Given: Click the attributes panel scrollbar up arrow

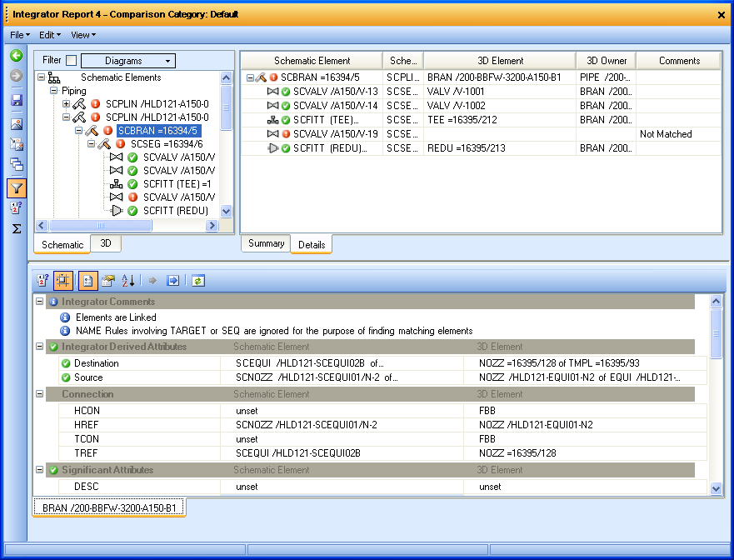Looking at the screenshot, I should [716, 301].
